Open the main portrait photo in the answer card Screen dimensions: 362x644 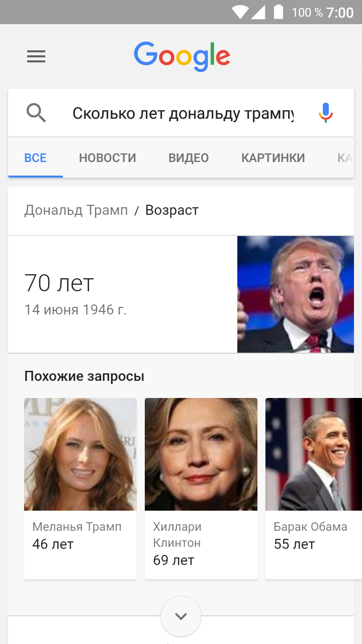(296, 294)
